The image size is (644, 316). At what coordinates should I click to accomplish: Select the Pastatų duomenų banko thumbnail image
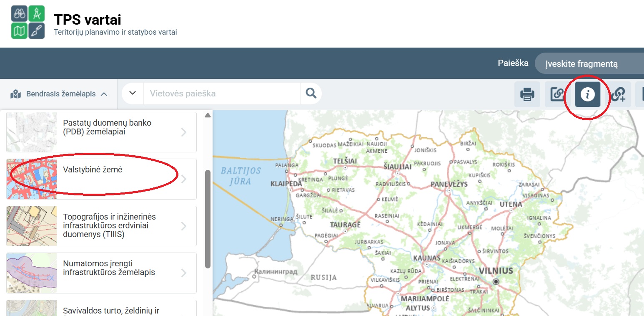click(32, 132)
